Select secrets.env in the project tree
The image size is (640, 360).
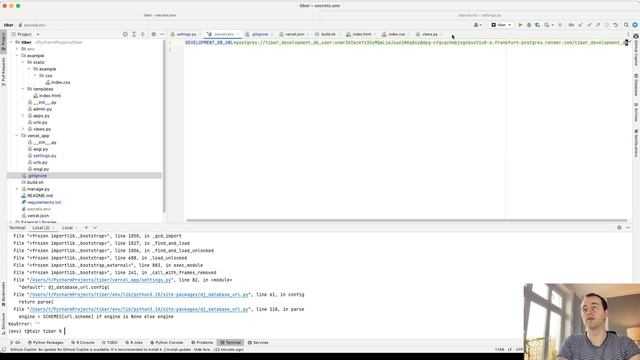pyautogui.click(x=39, y=209)
